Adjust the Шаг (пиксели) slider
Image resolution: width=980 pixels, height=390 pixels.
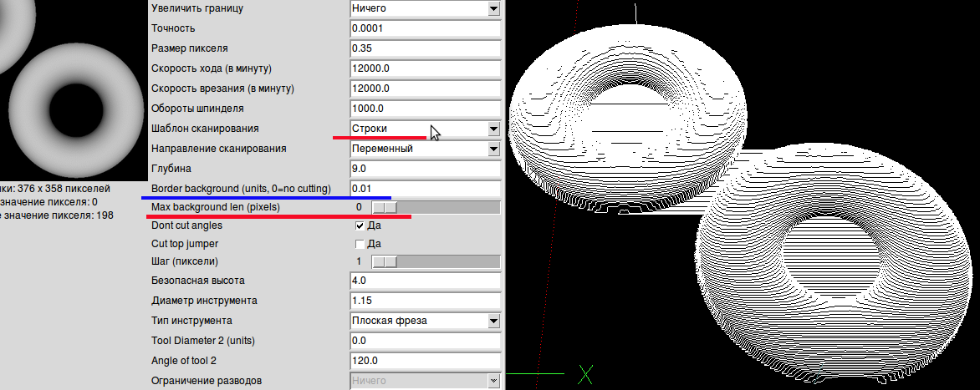[x=436, y=261]
